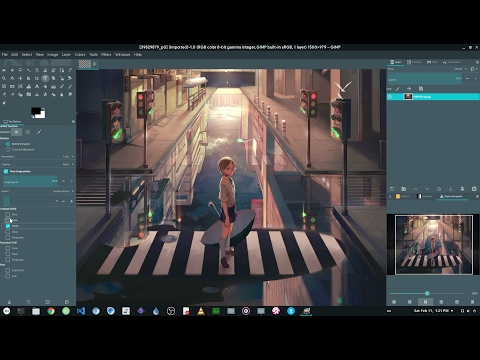480x360 pixels.
Task: Select the Rectangle Select tool
Action: coord(4,70)
